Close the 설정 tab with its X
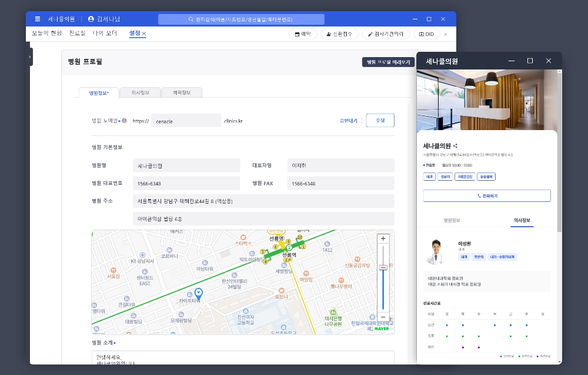588x375 pixels. 144,34
